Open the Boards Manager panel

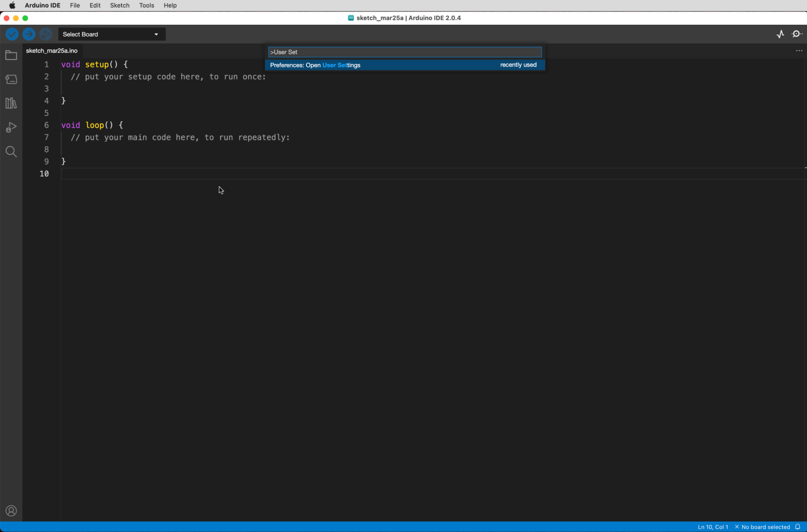(x=11, y=79)
